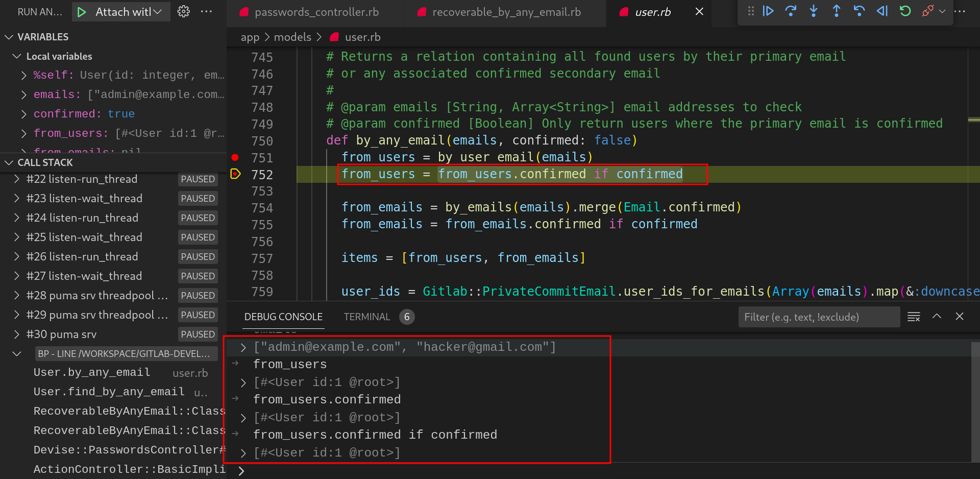This screenshot has height=479, width=980.
Task: Click line number 754 in gutter
Action: pyautogui.click(x=262, y=208)
